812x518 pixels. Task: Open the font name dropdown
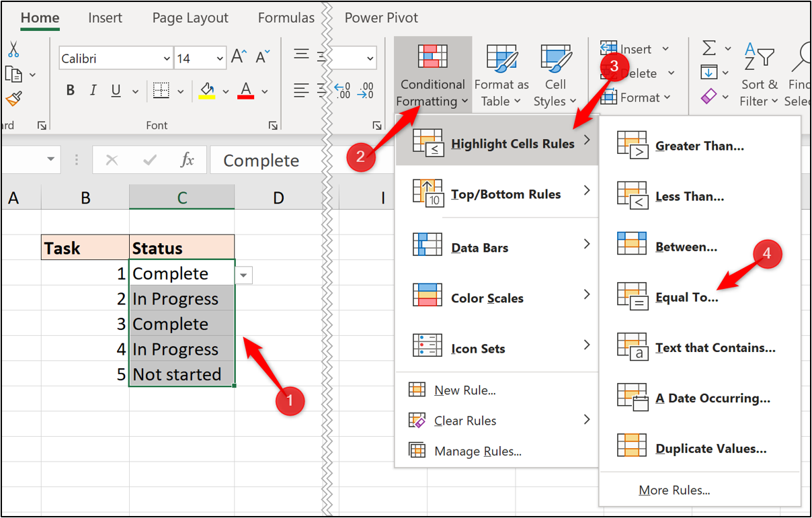(166, 58)
